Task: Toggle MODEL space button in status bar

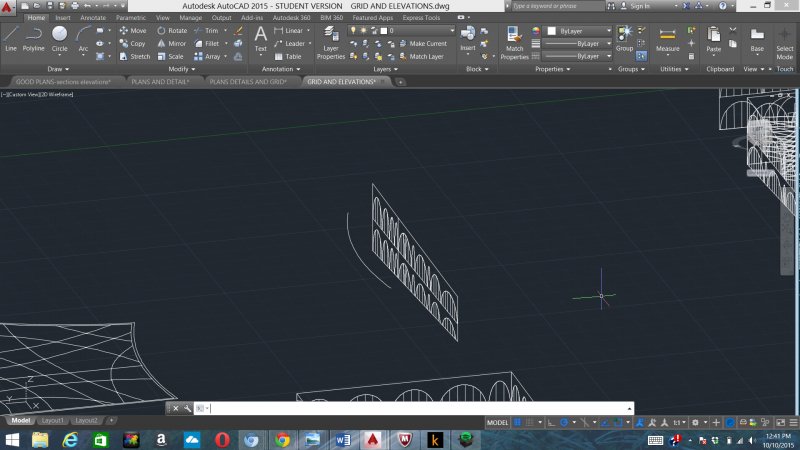Action: coord(498,423)
